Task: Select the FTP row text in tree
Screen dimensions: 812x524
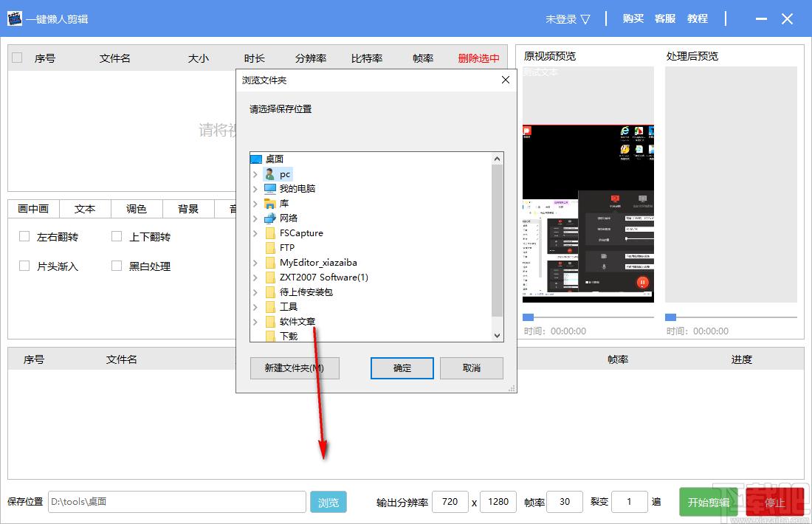Action: [287, 247]
